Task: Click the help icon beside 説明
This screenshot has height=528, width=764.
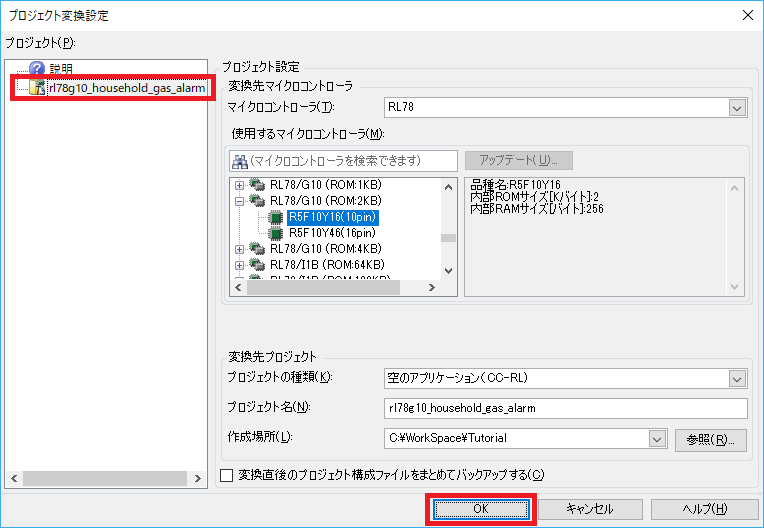Action: point(37,68)
